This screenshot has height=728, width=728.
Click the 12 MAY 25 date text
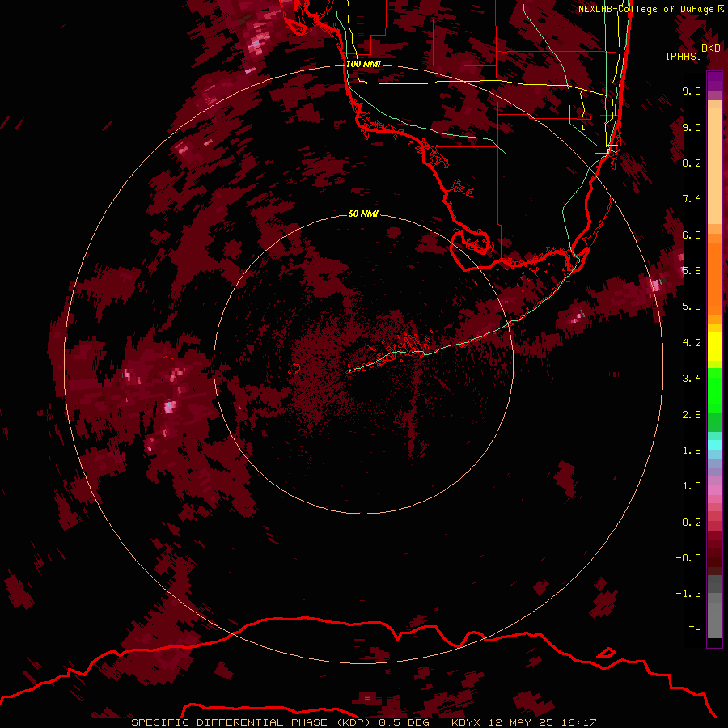(521, 722)
